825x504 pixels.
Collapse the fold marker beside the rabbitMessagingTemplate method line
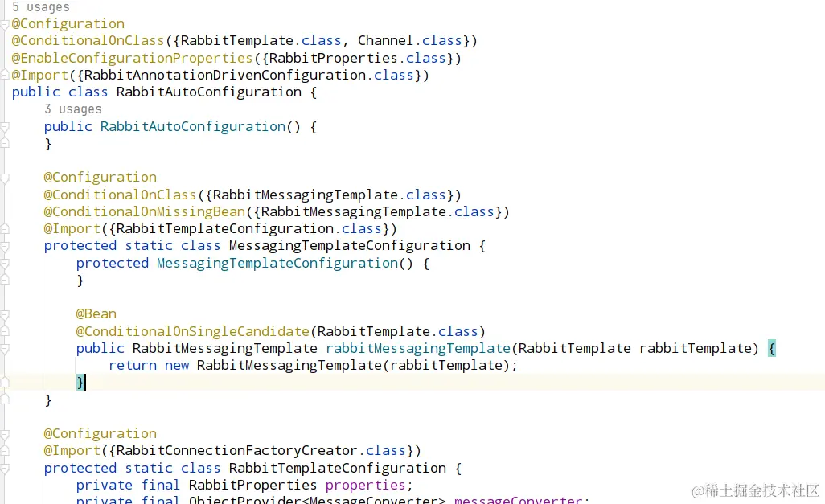click(x=5, y=348)
